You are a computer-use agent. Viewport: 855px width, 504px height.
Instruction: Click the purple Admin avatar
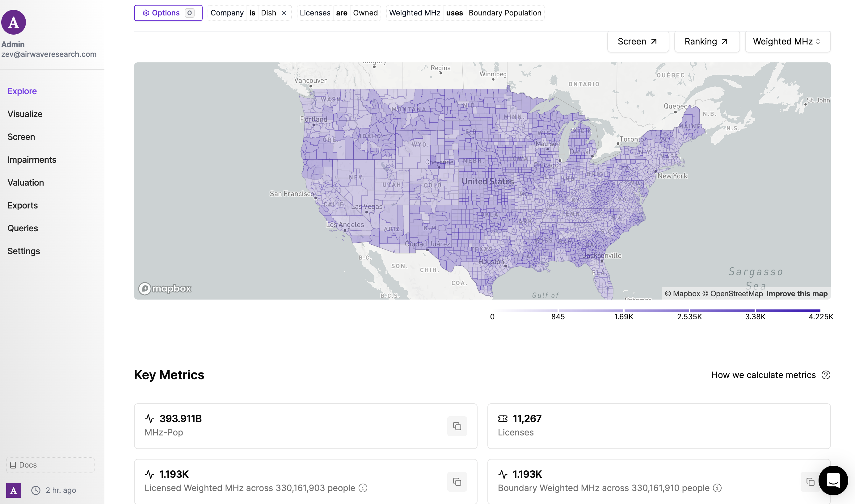pos(14,23)
